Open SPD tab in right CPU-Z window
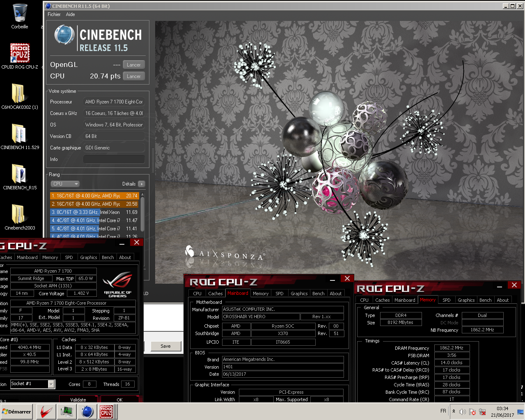The image size is (525, 420). click(x=447, y=300)
